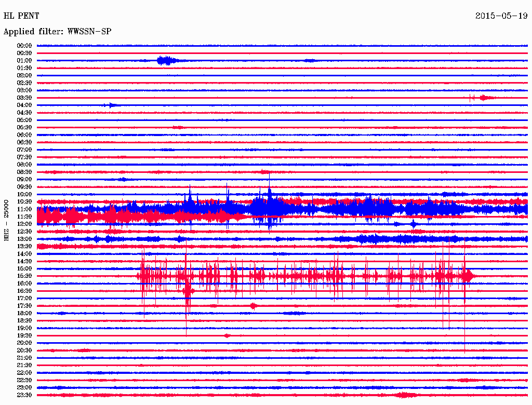Image resolution: width=532 pixels, height=405 pixels.
Task: Click the 01:00 time label
Action: (x=24, y=61)
